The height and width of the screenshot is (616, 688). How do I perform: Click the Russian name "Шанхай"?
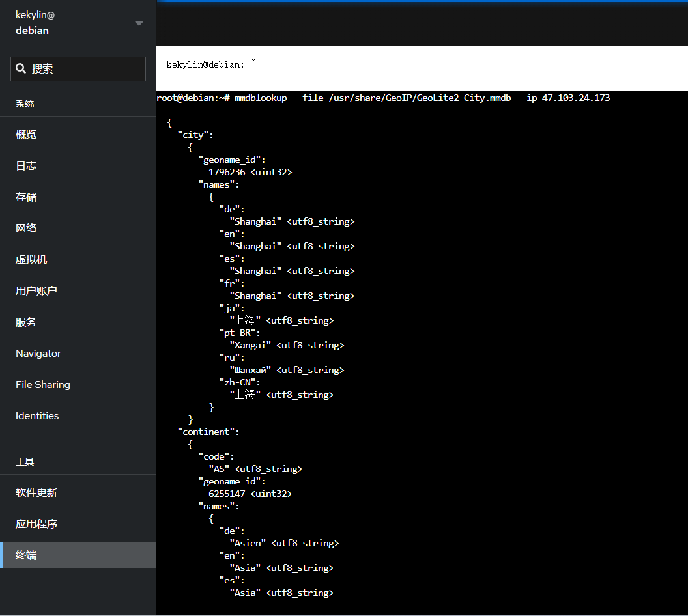pyautogui.click(x=251, y=370)
